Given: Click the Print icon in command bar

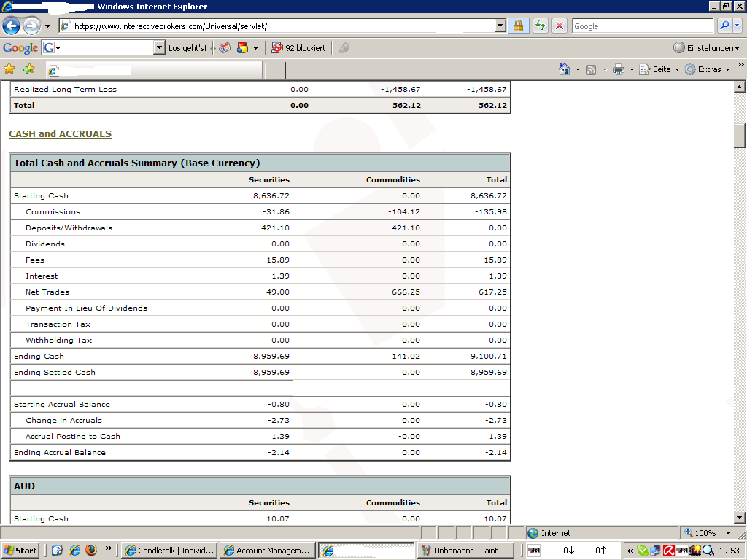Looking at the screenshot, I should pos(618,69).
